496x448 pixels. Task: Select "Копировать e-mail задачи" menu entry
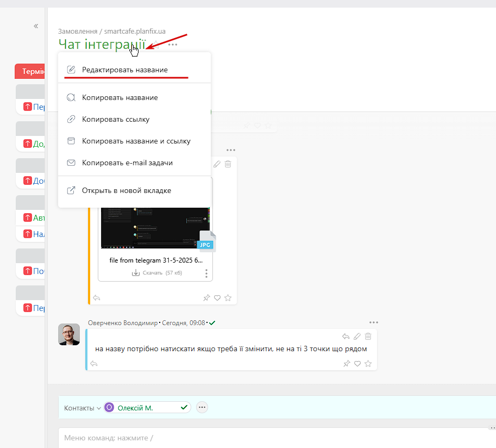(x=134, y=163)
